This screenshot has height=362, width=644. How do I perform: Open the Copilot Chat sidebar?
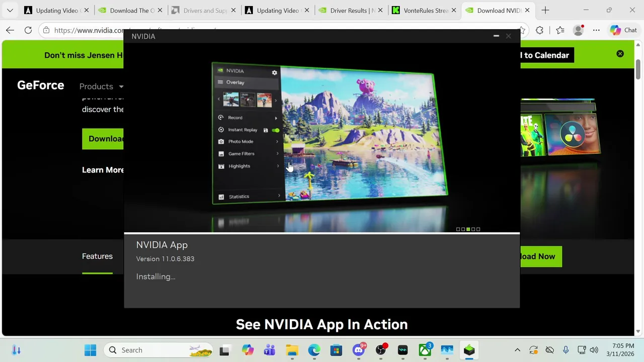tap(624, 30)
